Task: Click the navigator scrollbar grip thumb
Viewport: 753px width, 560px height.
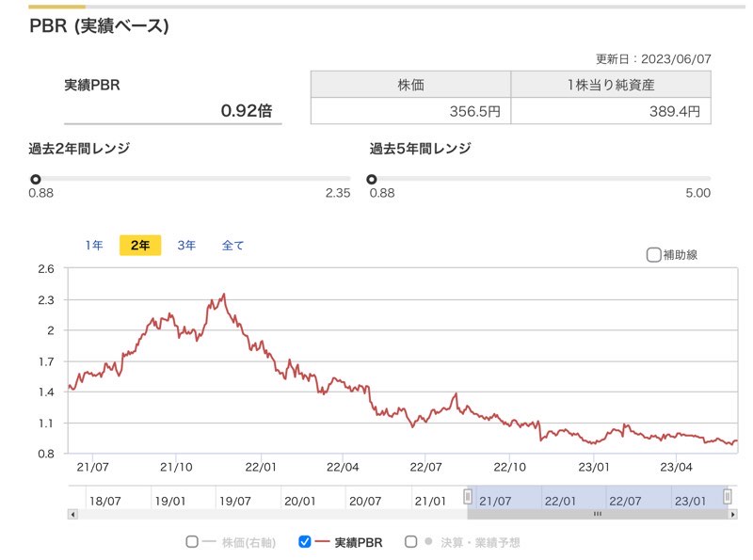Action: coord(598,515)
